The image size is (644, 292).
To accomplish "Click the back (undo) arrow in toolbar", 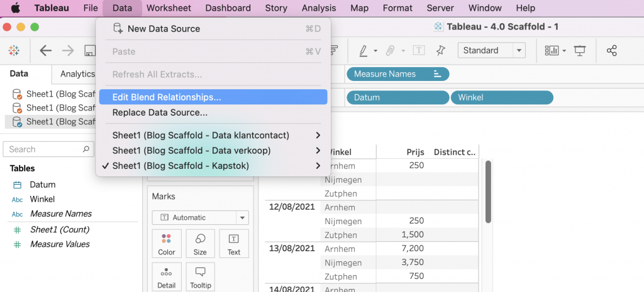I will (x=46, y=51).
